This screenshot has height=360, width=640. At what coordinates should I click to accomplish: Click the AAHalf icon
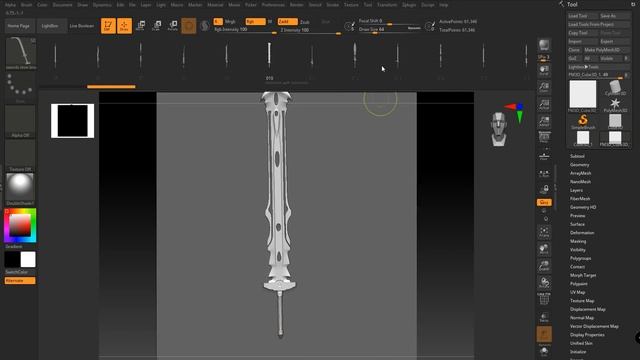[544, 121]
